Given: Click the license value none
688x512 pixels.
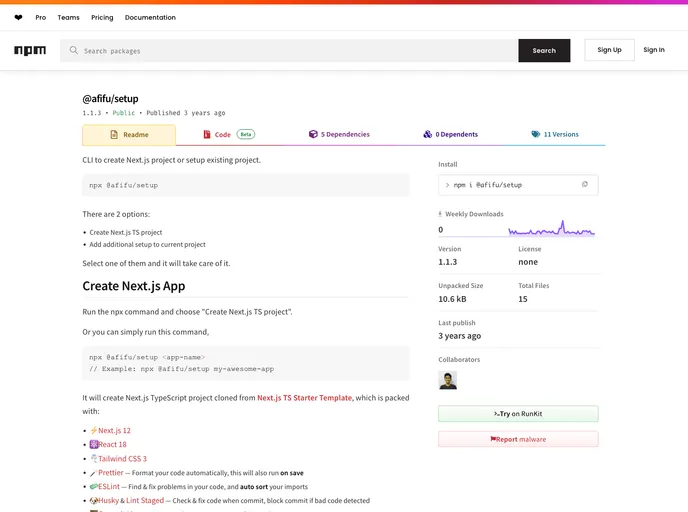Looking at the screenshot, I should pyautogui.click(x=528, y=262).
